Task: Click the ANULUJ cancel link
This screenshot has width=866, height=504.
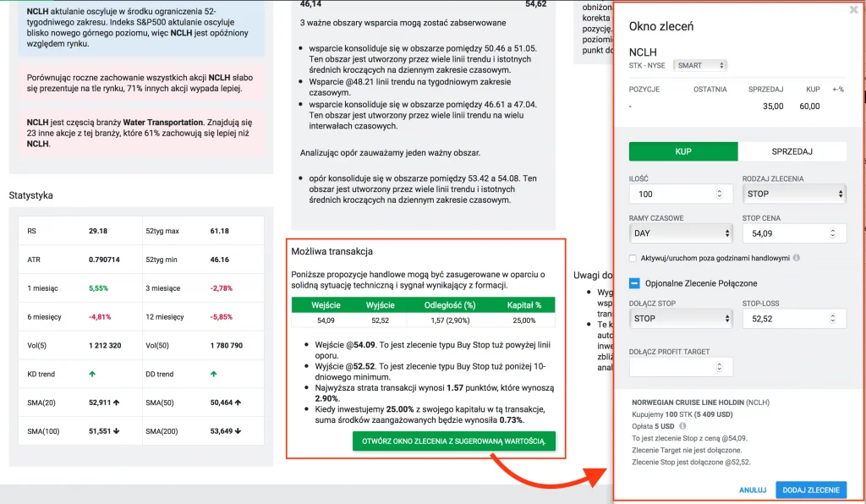Action: [x=752, y=490]
